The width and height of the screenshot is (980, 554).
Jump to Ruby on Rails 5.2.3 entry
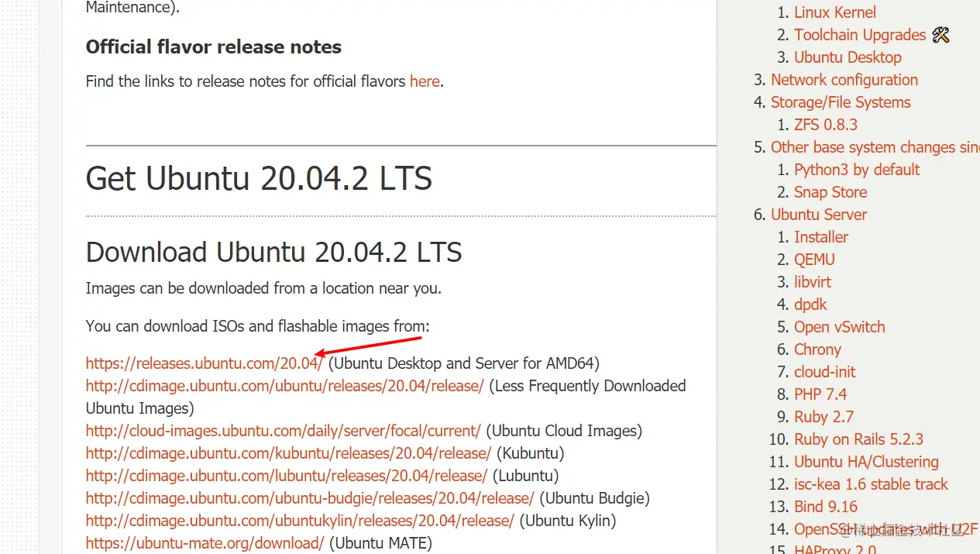pyautogui.click(x=858, y=439)
